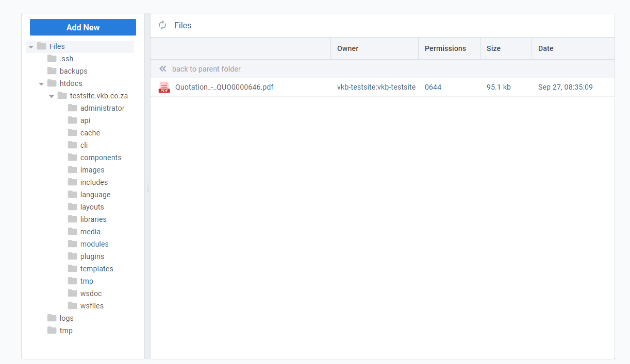Open the PDF icon for Quotation_-_QUO0000646.pdf
Screen dimensions: 630x364
(164, 87)
